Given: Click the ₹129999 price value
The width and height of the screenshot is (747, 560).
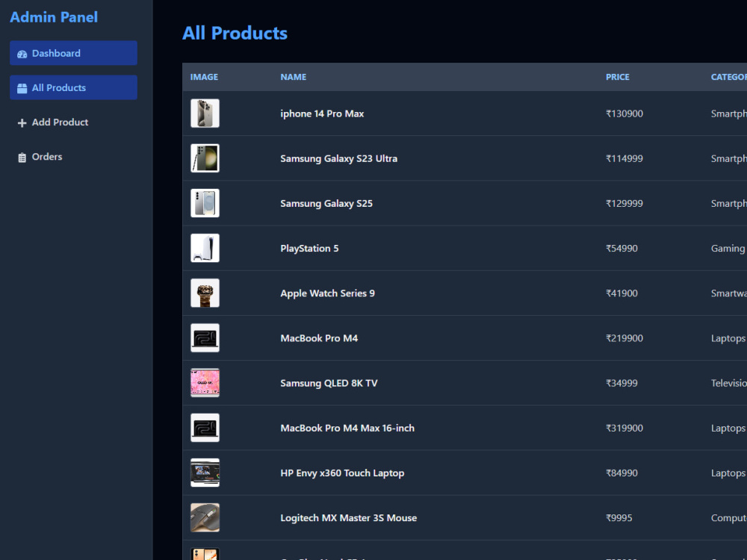Looking at the screenshot, I should tap(624, 203).
